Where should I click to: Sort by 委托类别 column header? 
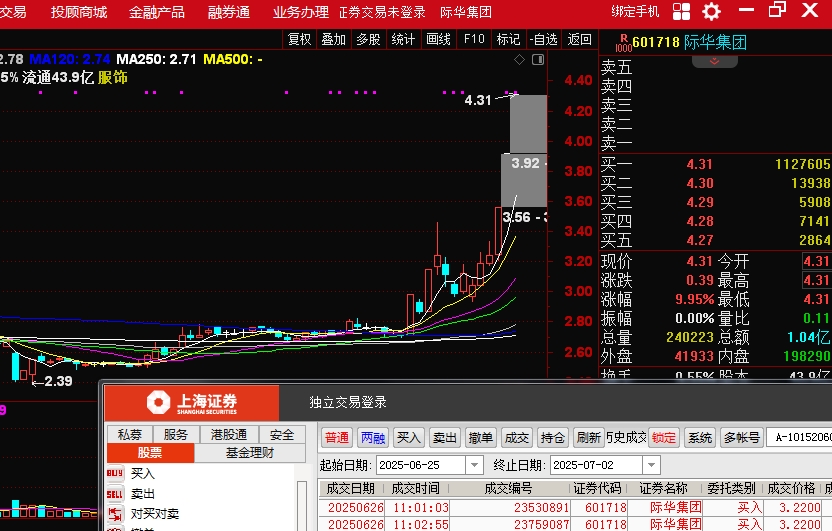click(731, 488)
